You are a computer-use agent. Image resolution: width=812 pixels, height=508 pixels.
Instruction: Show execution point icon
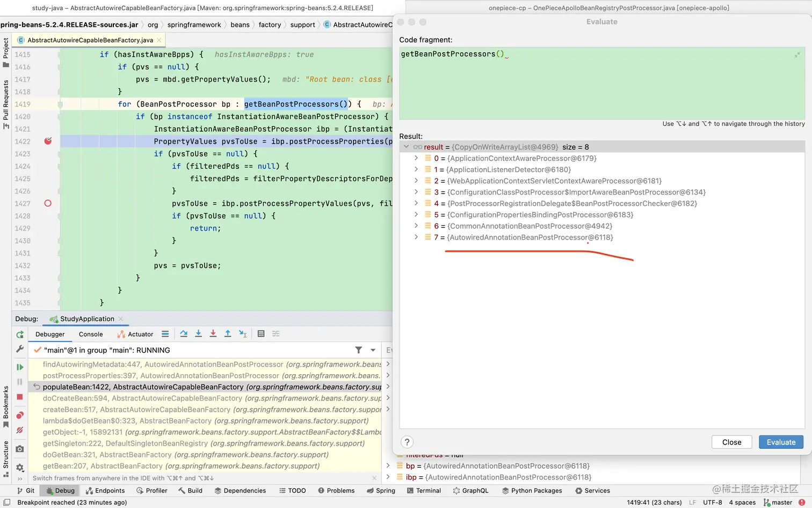pos(165,334)
